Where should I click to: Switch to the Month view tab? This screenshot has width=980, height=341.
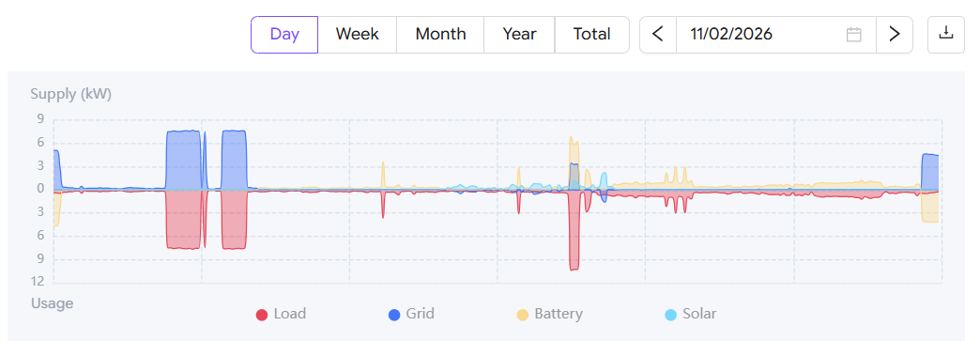click(x=440, y=35)
